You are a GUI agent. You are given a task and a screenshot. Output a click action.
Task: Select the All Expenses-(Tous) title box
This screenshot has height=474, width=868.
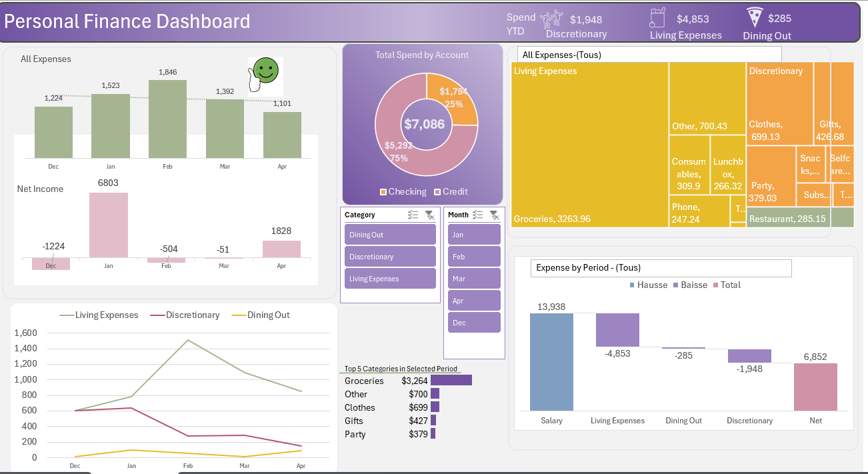[x=649, y=55]
